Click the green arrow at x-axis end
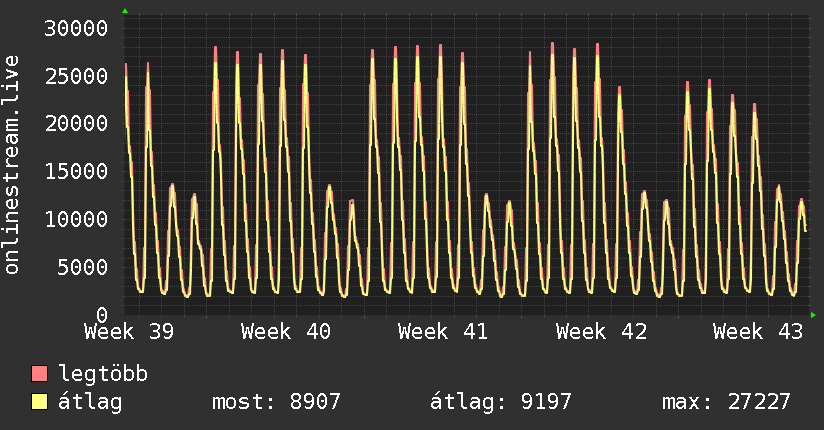 (x=813, y=315)
